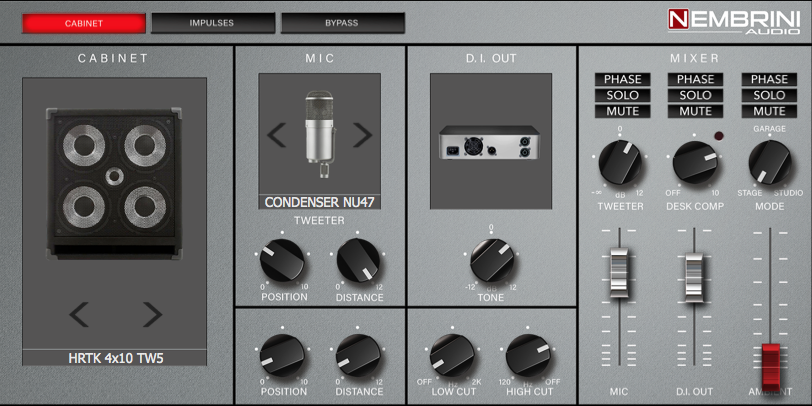Adjust the mixer TWEETER level knob

pos(620,162)
